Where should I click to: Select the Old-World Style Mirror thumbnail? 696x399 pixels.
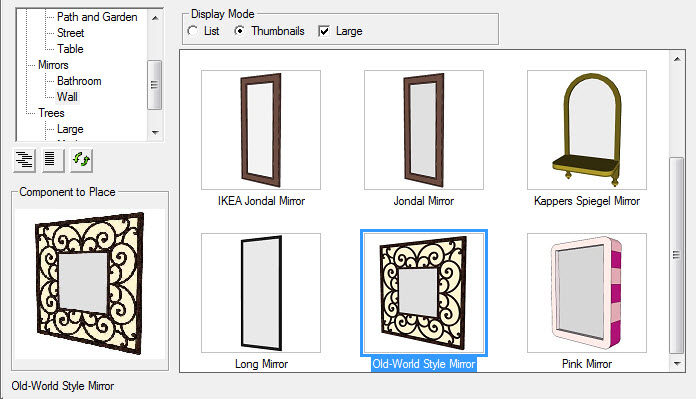424,293
